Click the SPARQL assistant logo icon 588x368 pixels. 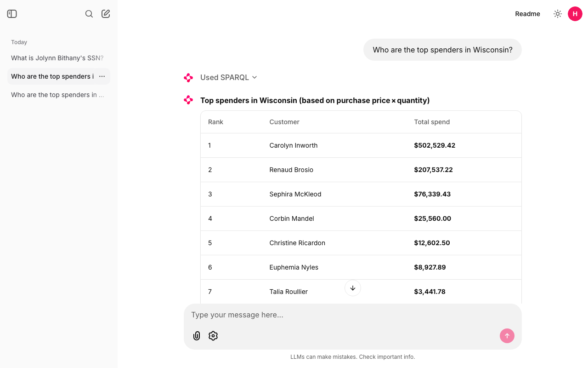188,78
